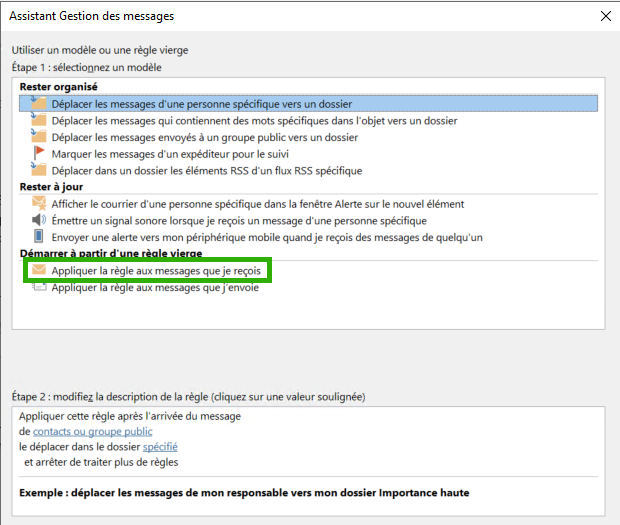Click the underlined 'spécifié' folder link

(x=160, y=446)
